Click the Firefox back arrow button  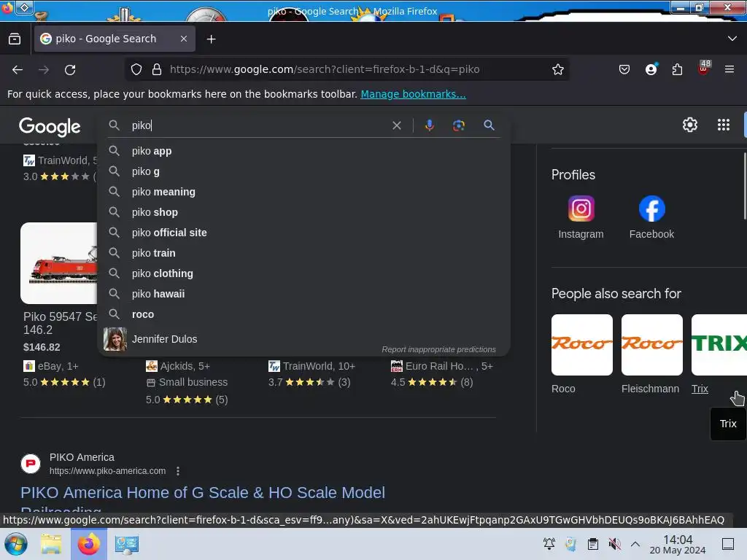[x=18, y=69]
